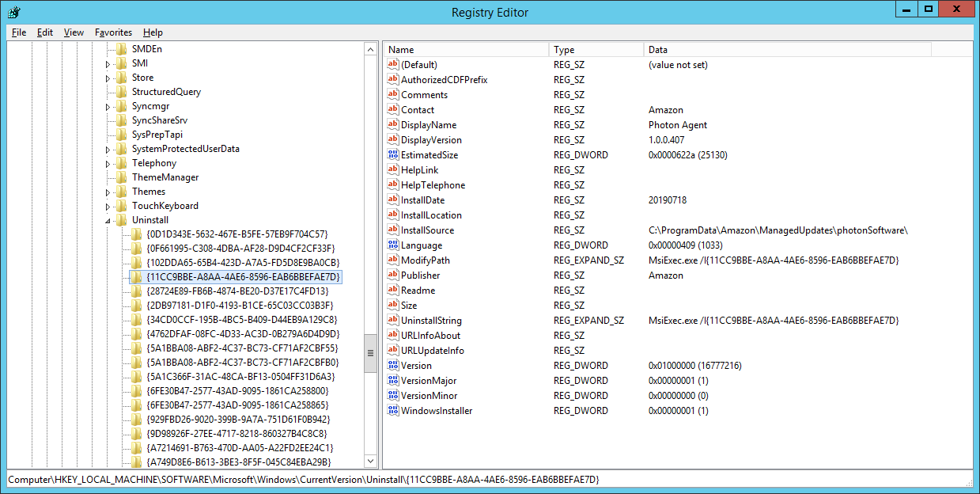Screen dimensions: 980x494
Task: Select the DWORD icon beside VersionMajor
Action: pos(393,380)
